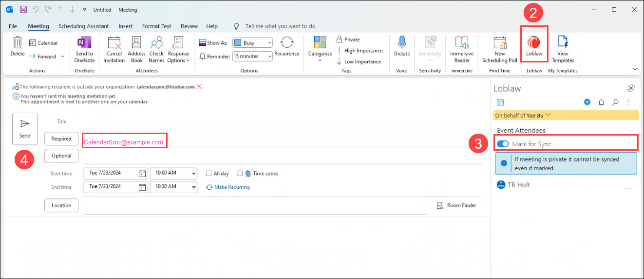
Task: Click Optional attendees button
Action: [61, 156]
